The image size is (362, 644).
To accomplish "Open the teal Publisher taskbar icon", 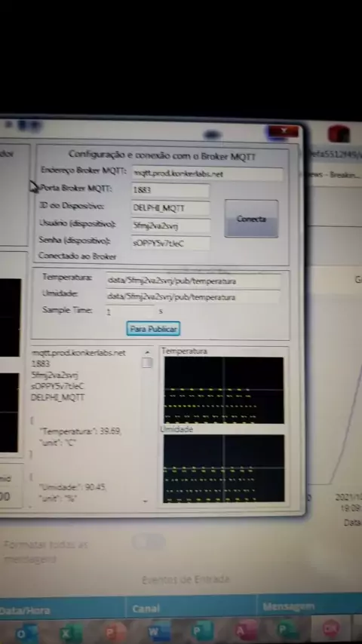I will (x=203, y=631).
